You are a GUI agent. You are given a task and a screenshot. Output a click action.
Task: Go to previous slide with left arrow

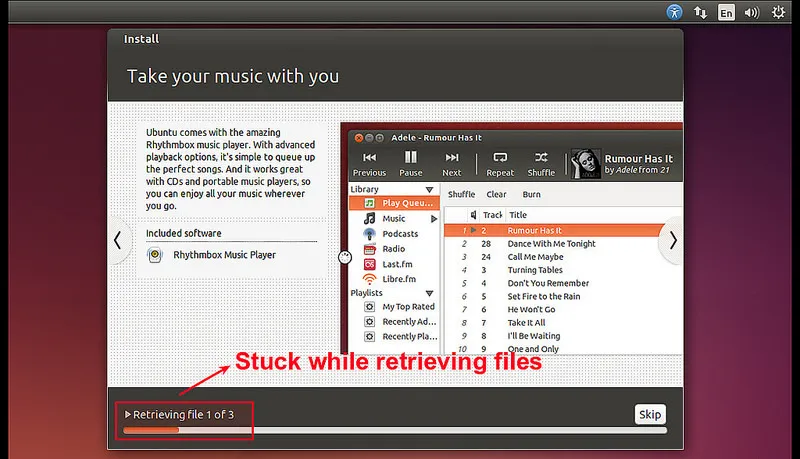click(x=118, y=240)
